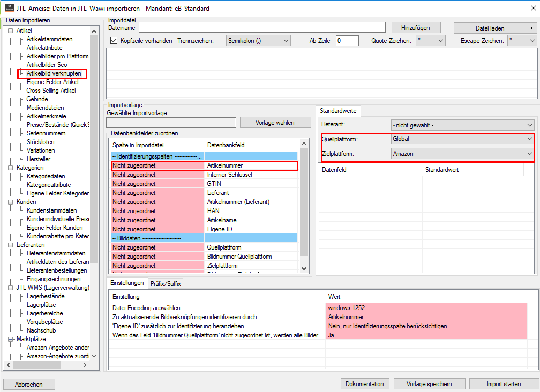Select Eigene Felder Artikel tree item
This screenshot has height=392, width=540.
click(52, 82)
